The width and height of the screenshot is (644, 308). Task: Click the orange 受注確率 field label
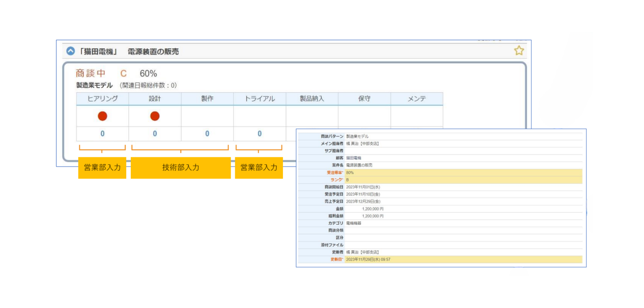point(335,172)
